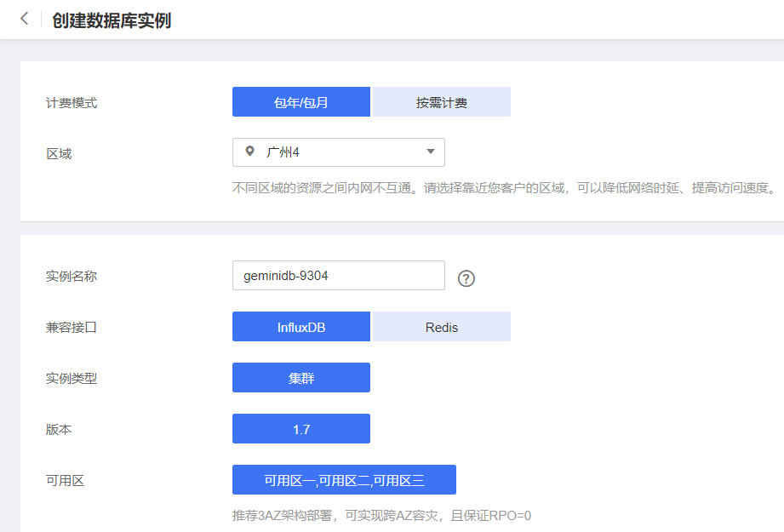Image resolution: width=784 pixels, height=532 pixels.
Task: Click the help question mark icon
Action: (466, 278)
